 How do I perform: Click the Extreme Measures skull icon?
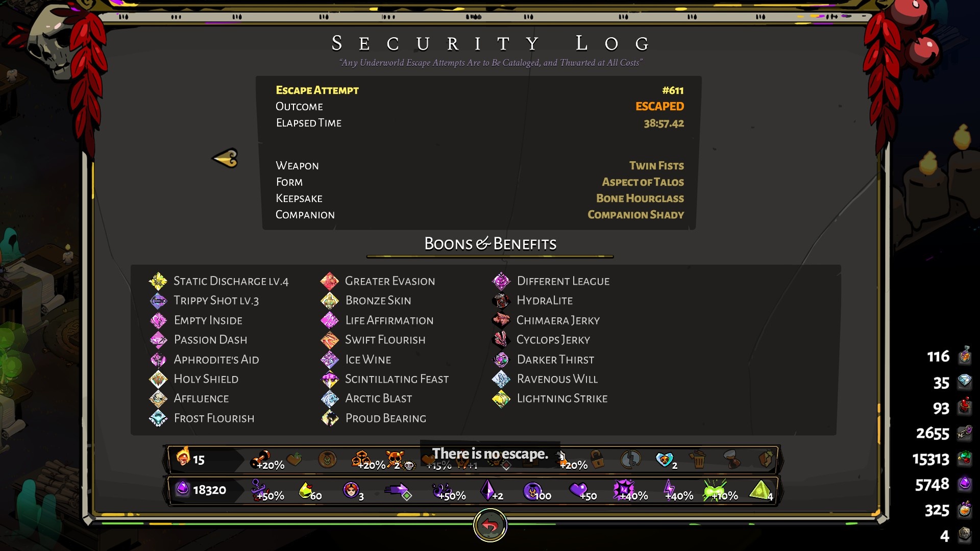(395, 458)
